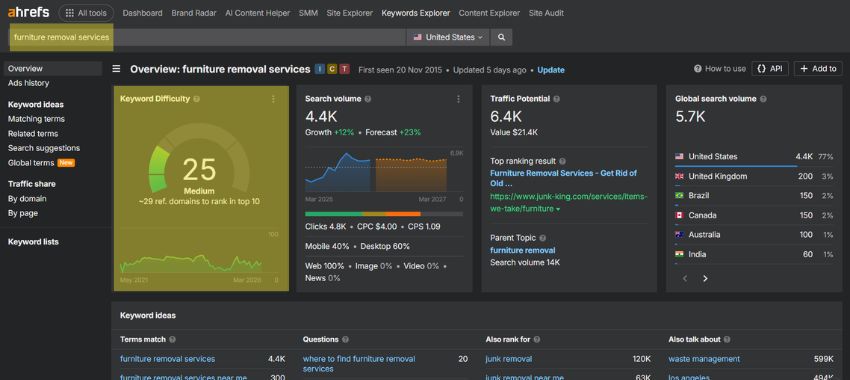This screenshot has height=380, width=850.
Task: Open Traffic share By page
Action: point(23,213)
